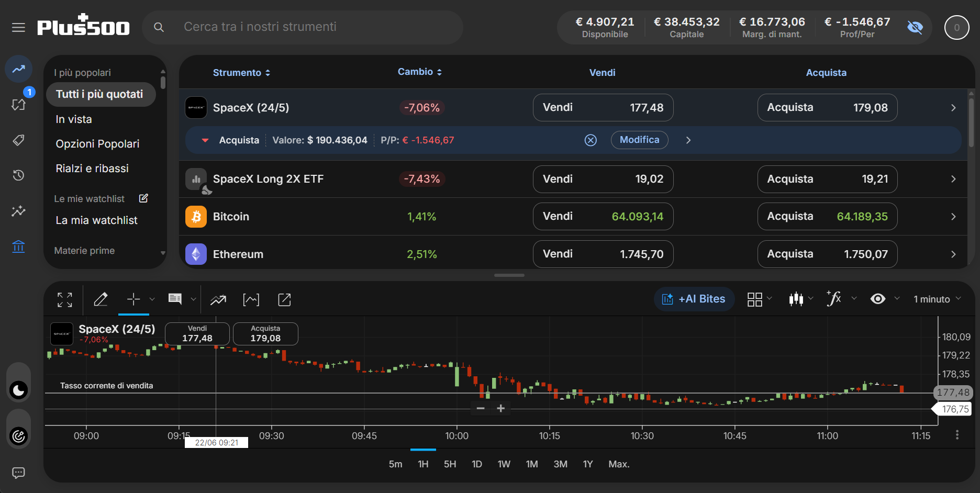Click Acquista for SpaceX Long 2X ETF

[x=827, y=179]
